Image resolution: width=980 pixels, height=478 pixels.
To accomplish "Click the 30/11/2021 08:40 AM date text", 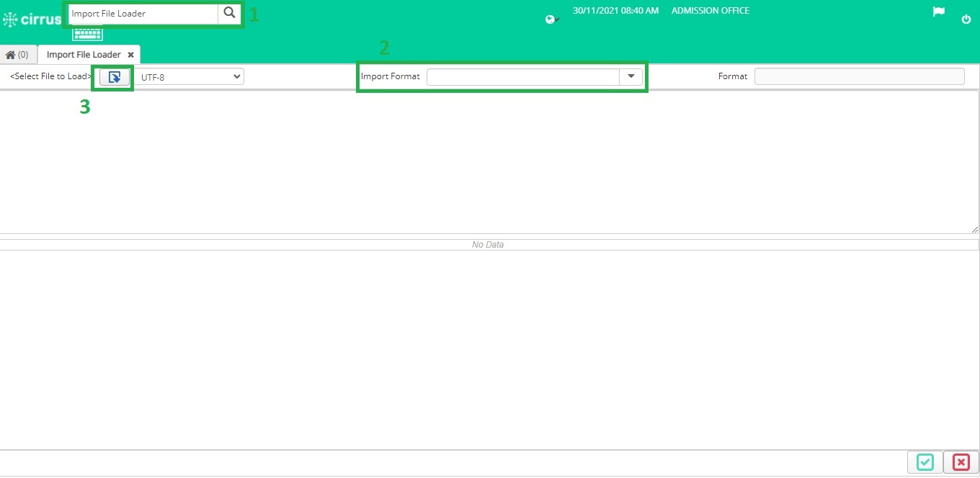I will click(615, 11).
